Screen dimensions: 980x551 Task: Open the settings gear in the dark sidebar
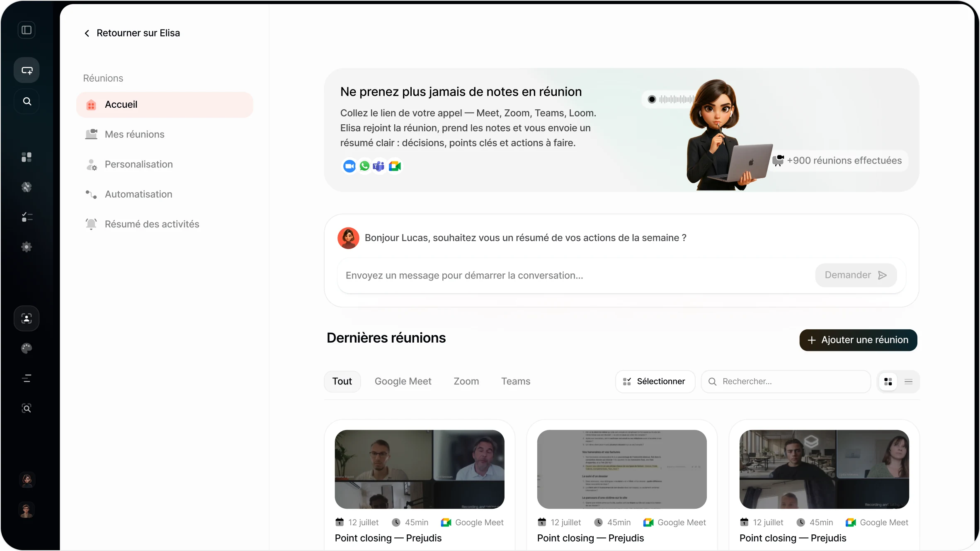click(27, 247)
